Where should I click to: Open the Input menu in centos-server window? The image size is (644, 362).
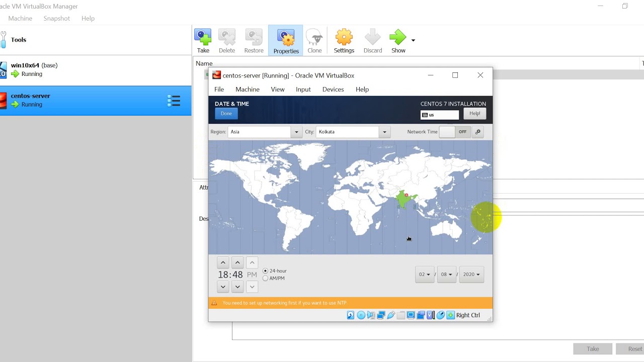click(303, 89)
